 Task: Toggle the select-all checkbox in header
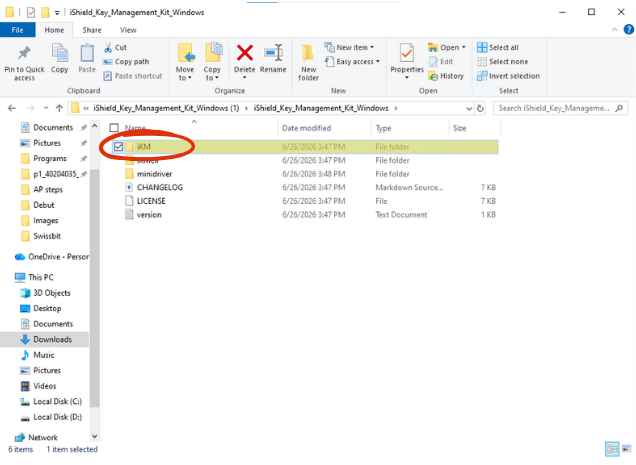pos(114,128)
